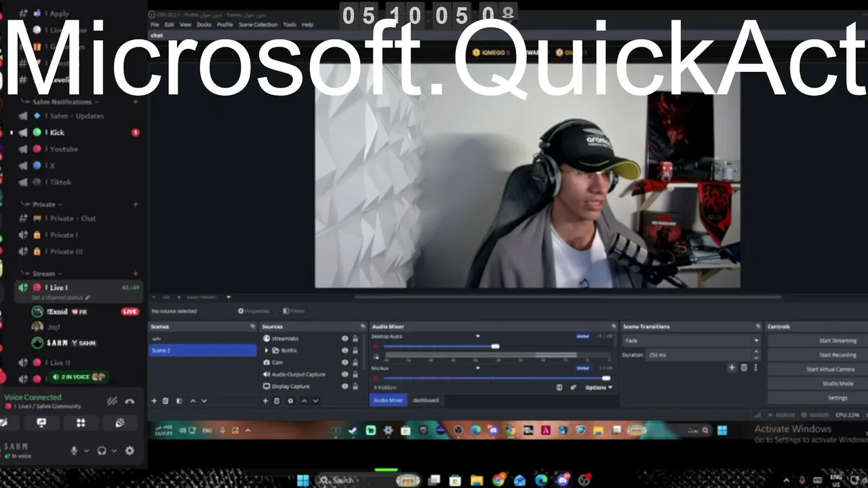Mute Desktop Audio speaker icon
This screenshot has height=488, width=868.
[x=376, y=346]
